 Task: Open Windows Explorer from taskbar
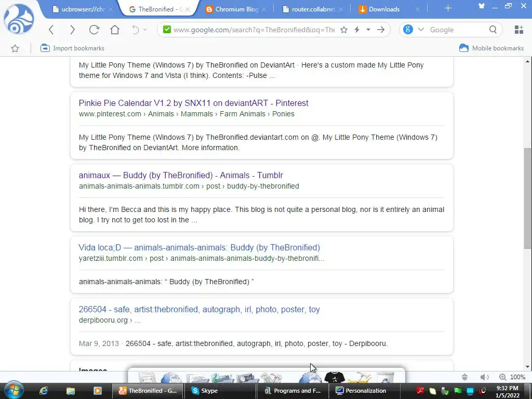[x=71, y=391]
